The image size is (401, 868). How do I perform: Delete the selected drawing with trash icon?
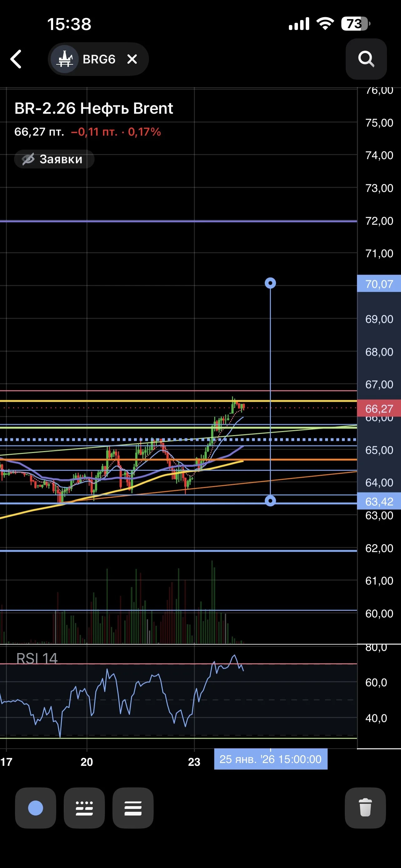365,808
